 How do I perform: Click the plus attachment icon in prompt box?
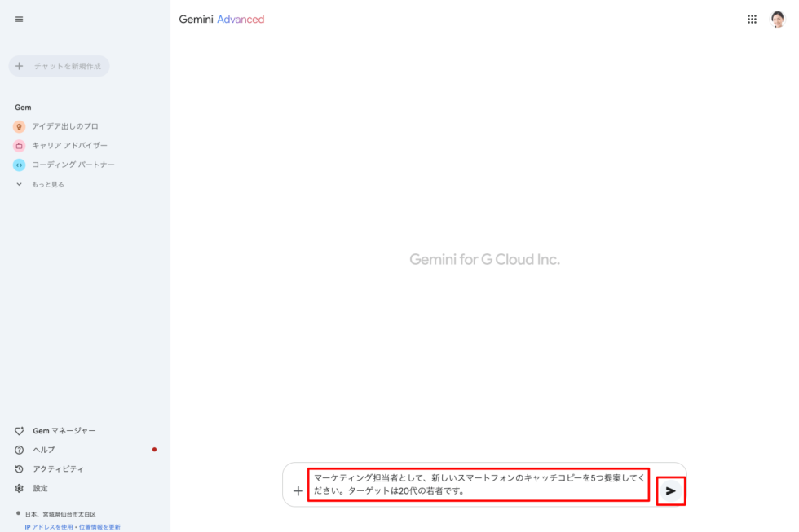298,491
